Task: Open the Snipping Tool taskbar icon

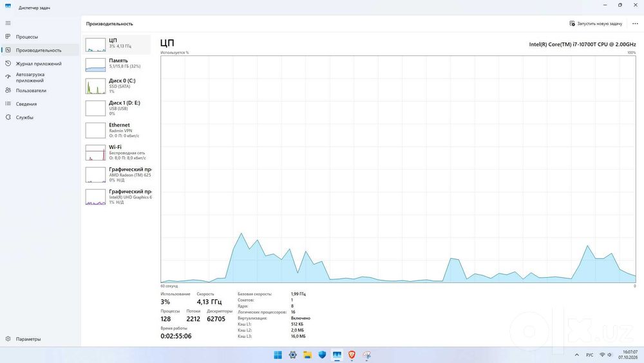Action: (x=367, y=355)
